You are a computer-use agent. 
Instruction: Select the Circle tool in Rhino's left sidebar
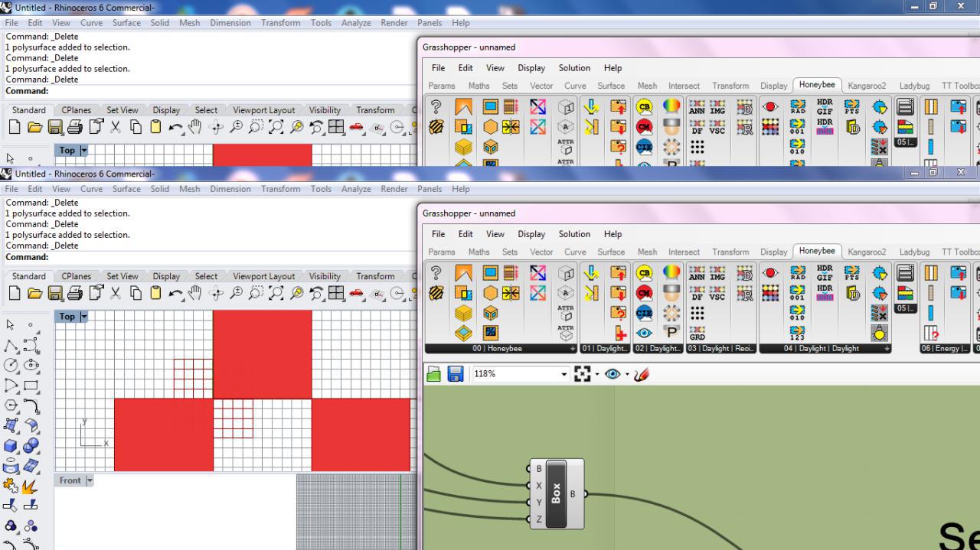(x=11, y=366)
